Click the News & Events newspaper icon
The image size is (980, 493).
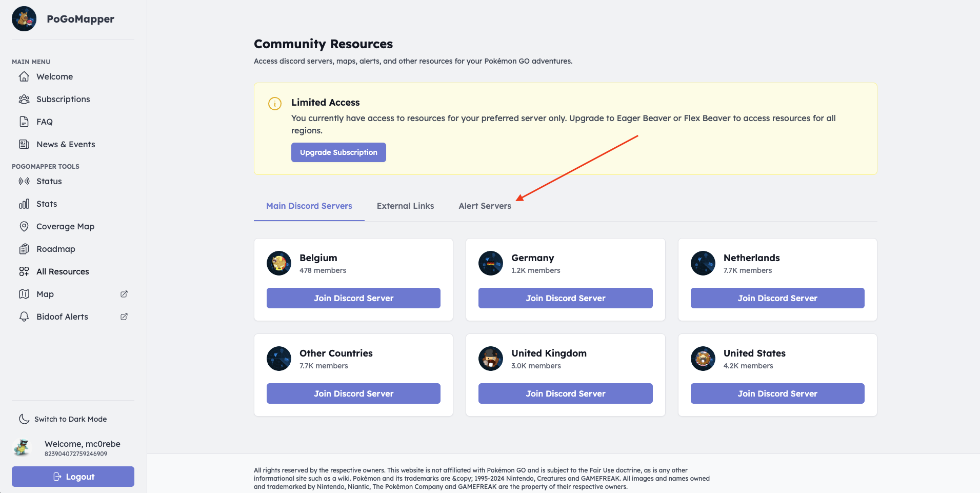click(x=24, y=144)
